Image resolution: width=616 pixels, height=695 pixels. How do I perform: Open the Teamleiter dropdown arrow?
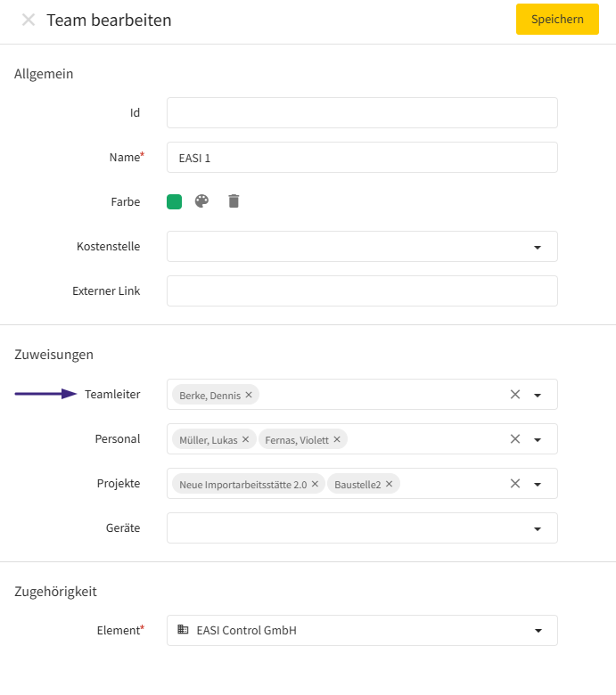coord(538,395)
